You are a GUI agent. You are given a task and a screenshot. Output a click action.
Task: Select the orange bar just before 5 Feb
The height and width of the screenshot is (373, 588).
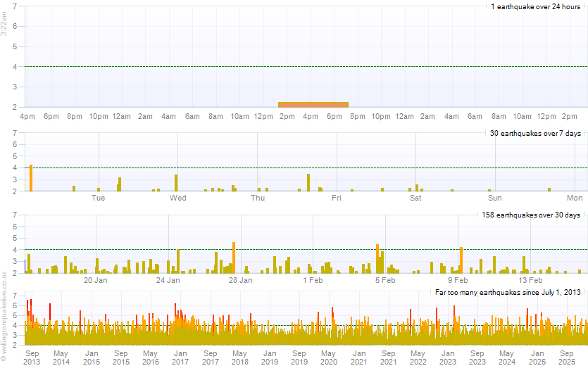(x=377, y=258)
